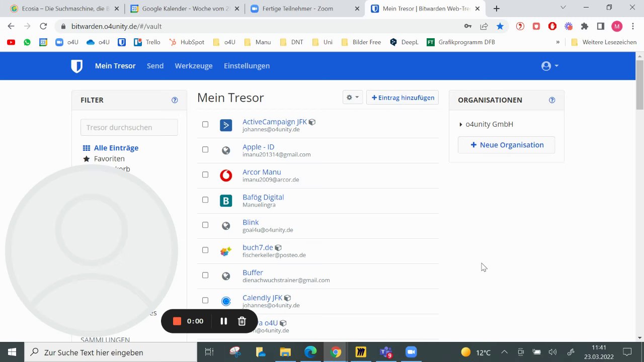Viewport: 644px width, 362px height.
Task: Open the Bitwarden bookmark shield icon
Action: pos(121,42)
